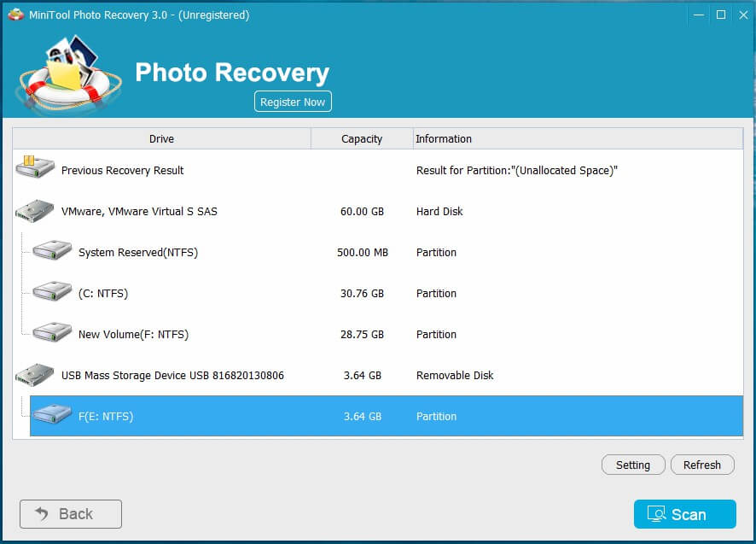The image size is (756, 544).
Task: Click the F(E: NTFS) partition icon
Action: (x=52, y=414)
